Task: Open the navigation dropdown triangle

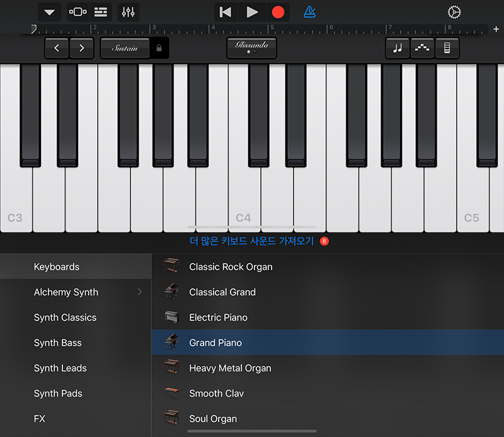Action: click(49, 12)
